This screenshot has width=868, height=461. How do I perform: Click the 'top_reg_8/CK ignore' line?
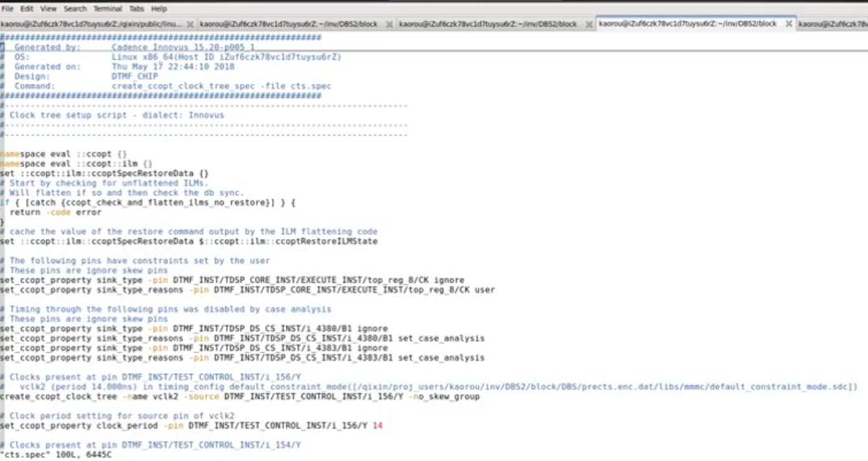tap(233, 280)
